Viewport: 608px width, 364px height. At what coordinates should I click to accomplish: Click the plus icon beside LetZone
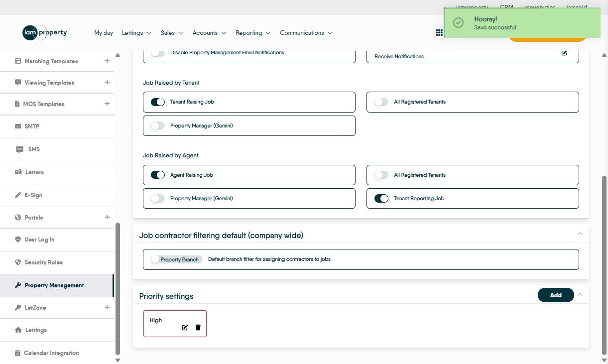coord(107,308)
